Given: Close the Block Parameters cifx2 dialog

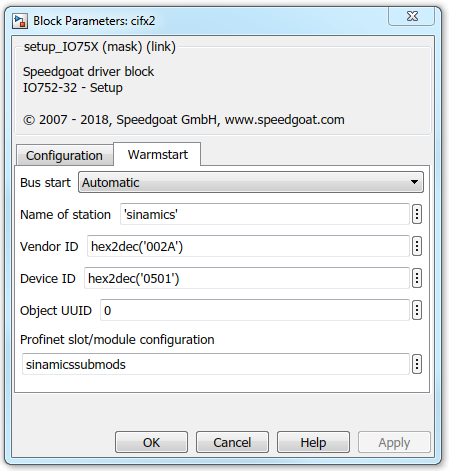Looking at the screenshot, I should pos(412,16).
